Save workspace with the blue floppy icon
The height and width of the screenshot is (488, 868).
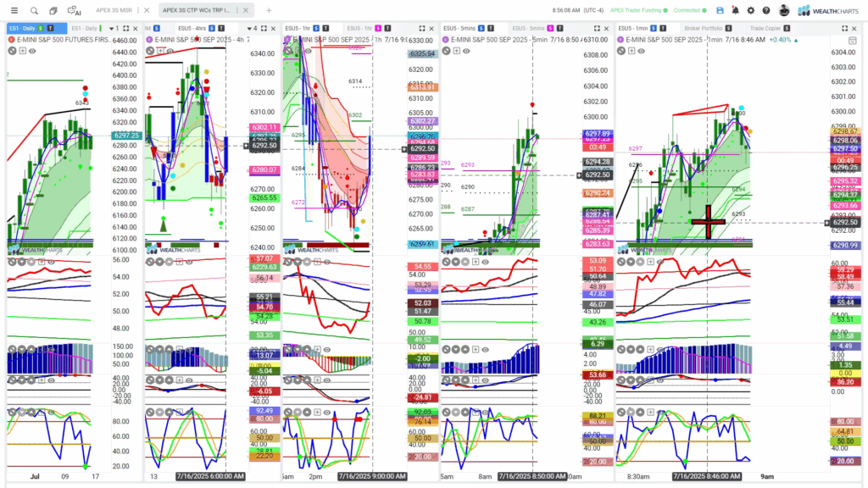click(720, 10)
